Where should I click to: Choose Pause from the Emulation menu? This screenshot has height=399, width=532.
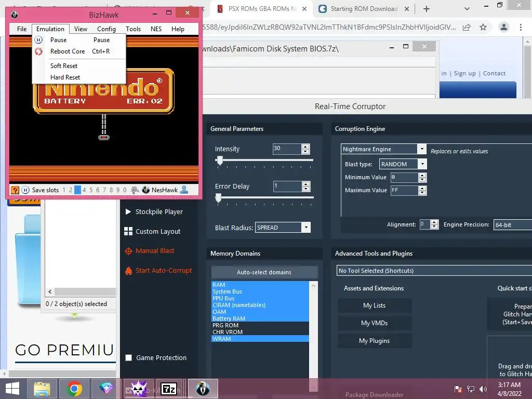point(79,39)
